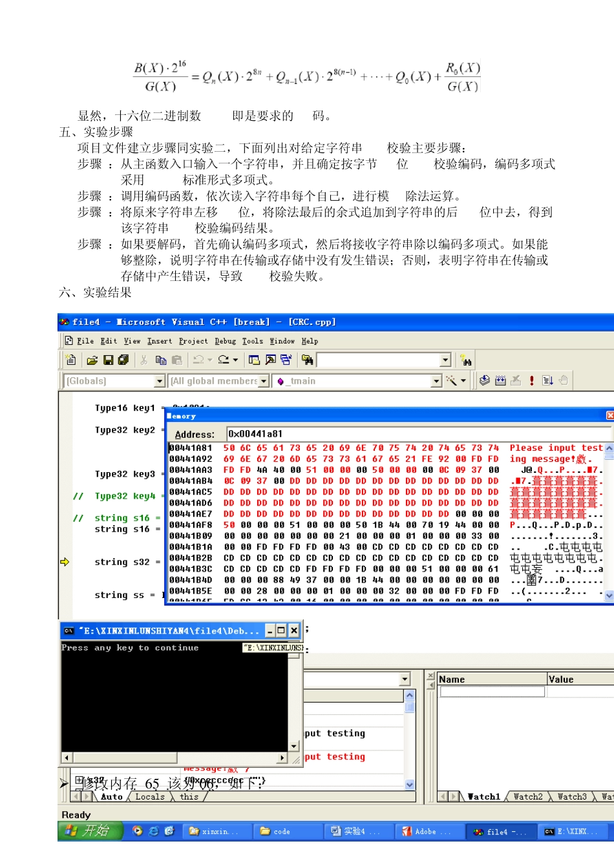Open the Redo history dropdown arrow
The height and width of the screenshot is (868, 614).
click(x=235, y=360)
